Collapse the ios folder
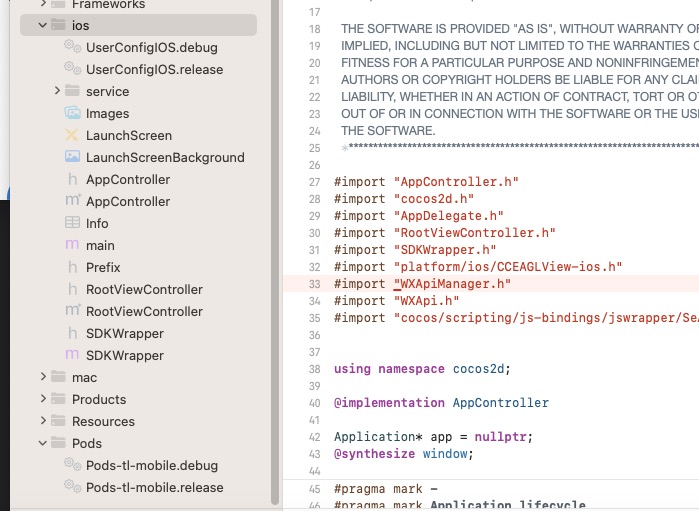This screenshot has width=699, height=511. point(42,25)
